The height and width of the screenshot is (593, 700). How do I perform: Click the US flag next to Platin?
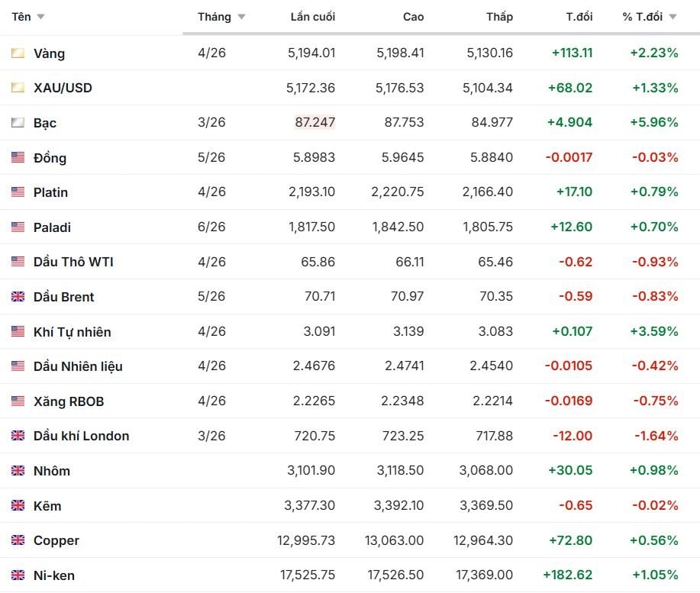click(18, 192)
